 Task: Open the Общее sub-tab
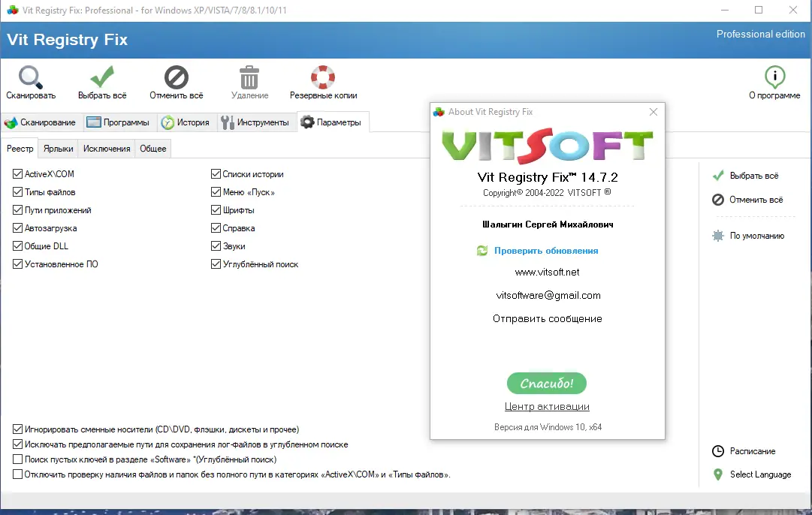click(152, 149)
